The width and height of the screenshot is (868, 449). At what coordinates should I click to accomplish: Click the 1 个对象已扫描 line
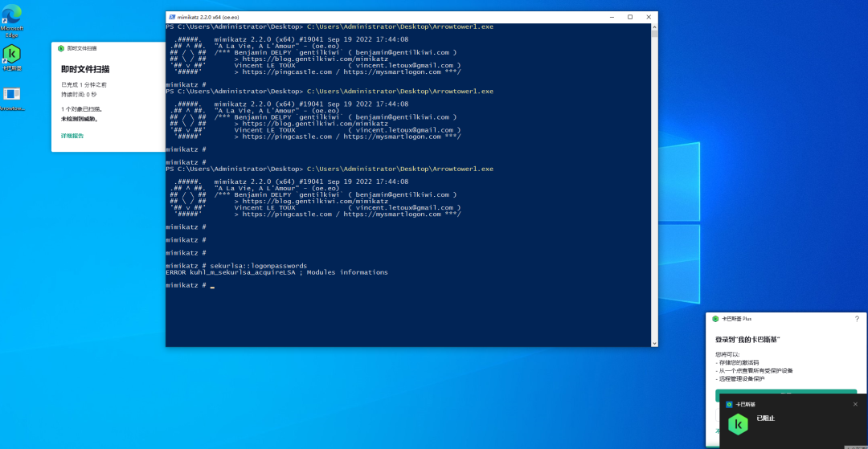pyautogui.click(x=82, y=109)
